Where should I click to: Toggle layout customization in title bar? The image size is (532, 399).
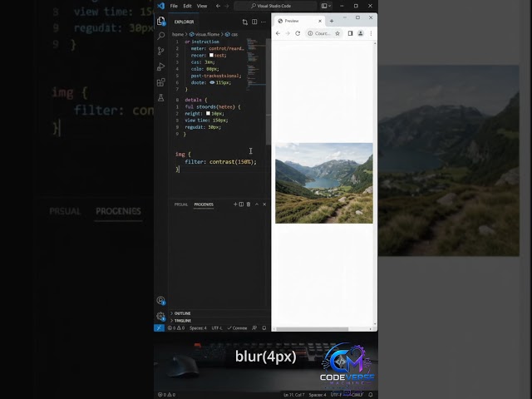(x=326, y=6)
